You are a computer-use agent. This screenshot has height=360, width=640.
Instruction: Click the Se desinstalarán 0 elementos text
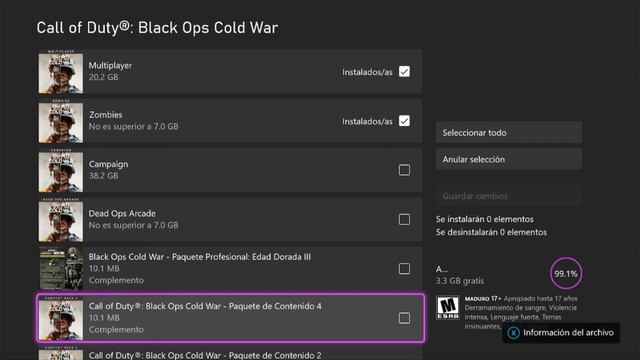click(x=491, y=232)
